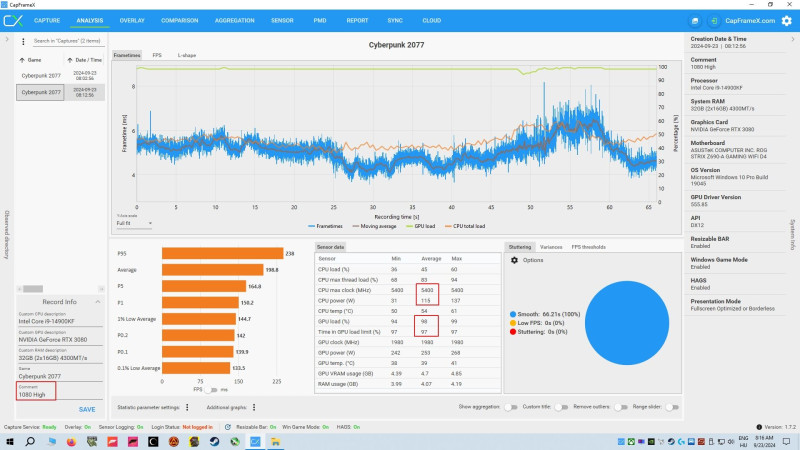Click volume icon in system tray
Screen dimensions: 800x450
click(x=731, y=441)
